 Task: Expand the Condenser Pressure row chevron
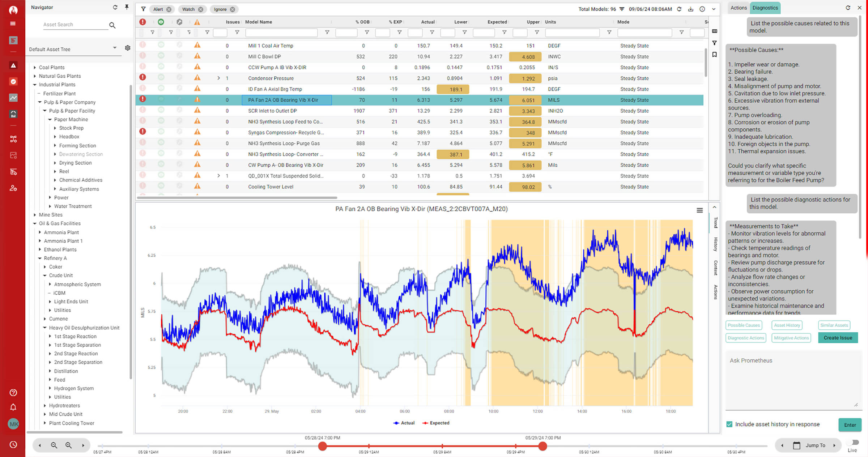(x=218, y=78)
